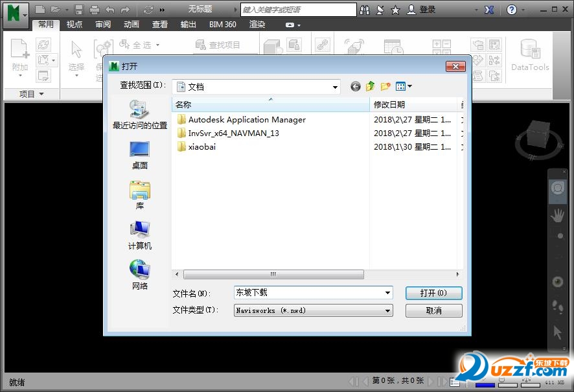Viewport: 574px width, 392px height.
Task: Click the Open (打开) button
Action: click(x=434, y=293)
